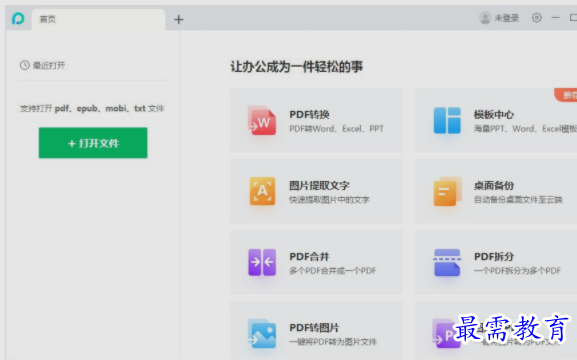
Task: Minimize the window
Action: [x=556, y=18]
